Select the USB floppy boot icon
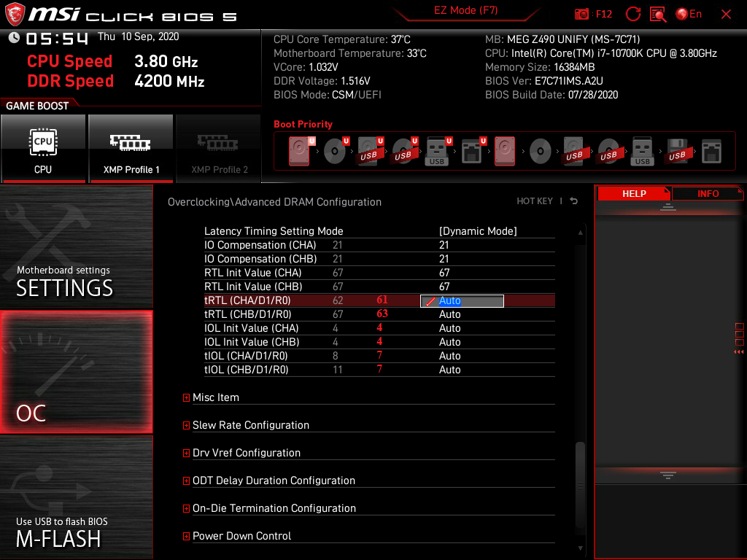Image resolution: width=747 pixels, height=560 pixels. [x=677, y=152]
